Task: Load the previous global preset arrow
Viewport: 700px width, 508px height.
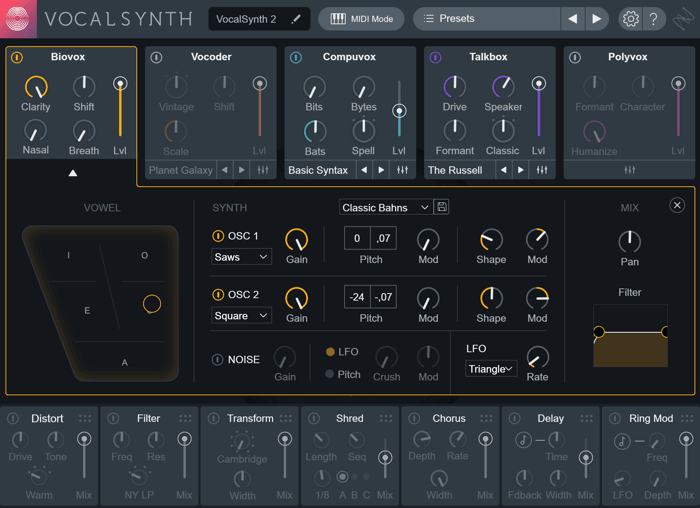Action: (572, 19)
